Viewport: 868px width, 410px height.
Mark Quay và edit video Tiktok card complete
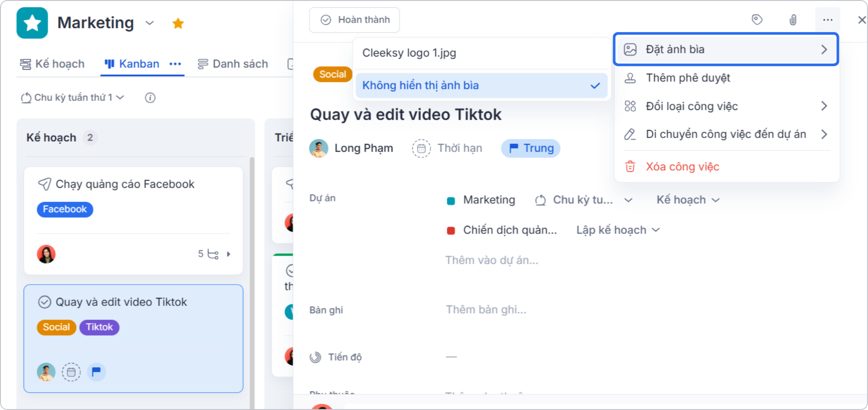tap(45, 302)
